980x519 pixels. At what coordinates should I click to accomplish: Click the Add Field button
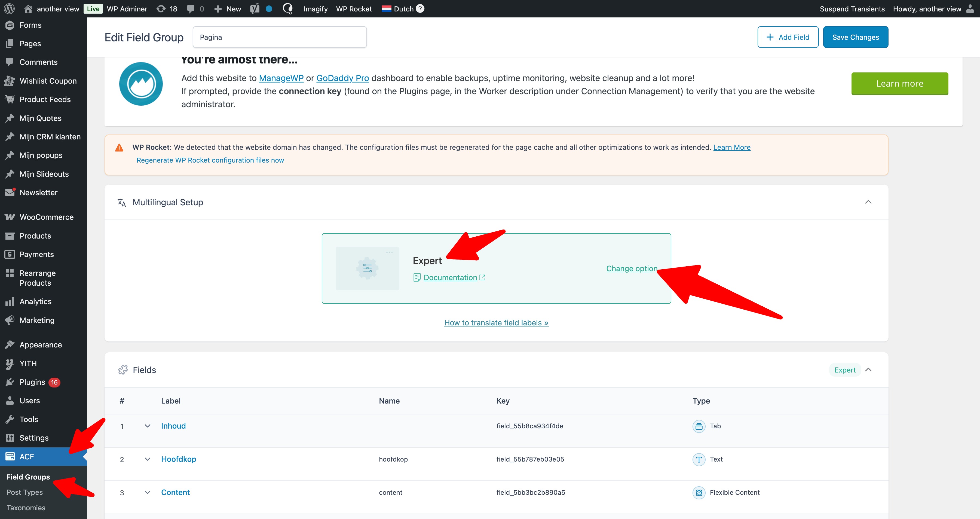click(x=788, y=37)
